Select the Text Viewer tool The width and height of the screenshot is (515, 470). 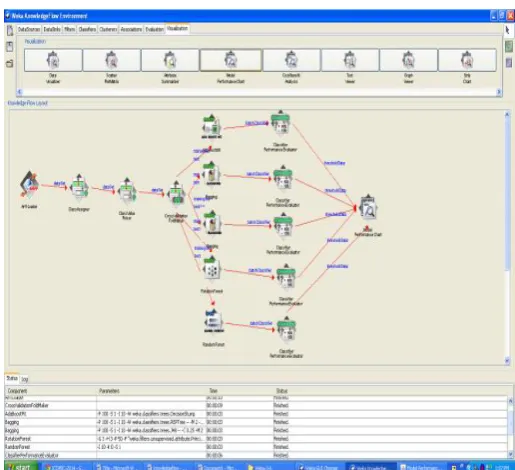pos(350,60)
